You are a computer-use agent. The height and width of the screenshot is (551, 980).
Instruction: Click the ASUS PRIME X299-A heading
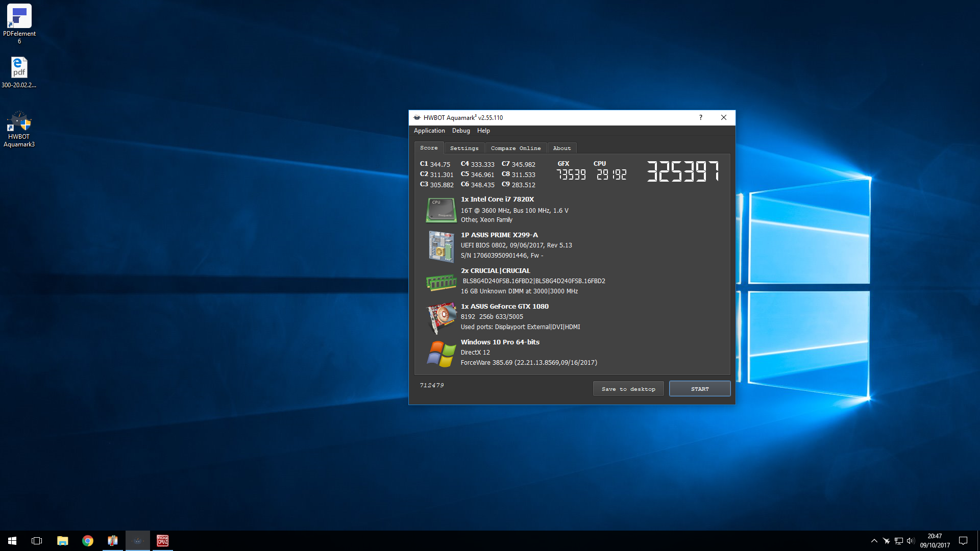click(x=499, y=235)
